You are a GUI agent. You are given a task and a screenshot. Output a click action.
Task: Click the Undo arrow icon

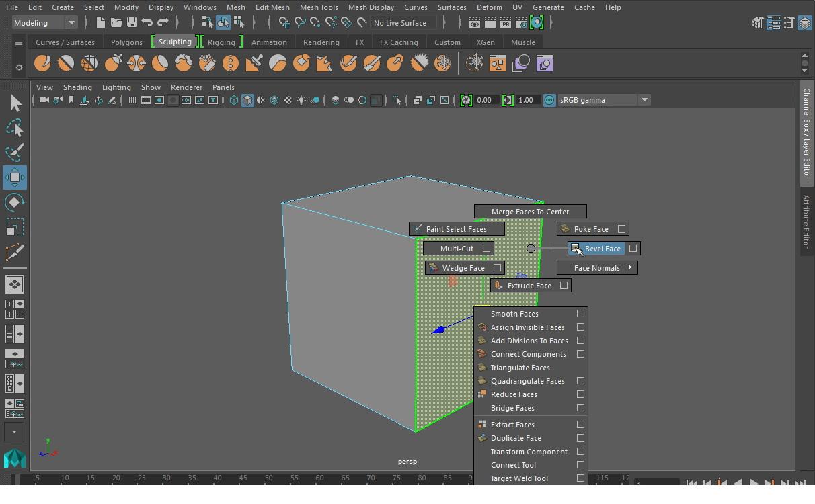pos(147,23)
